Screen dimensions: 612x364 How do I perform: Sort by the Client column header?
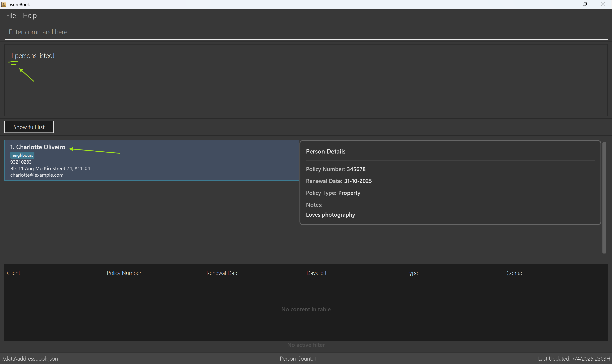click(x=54, y=273)
